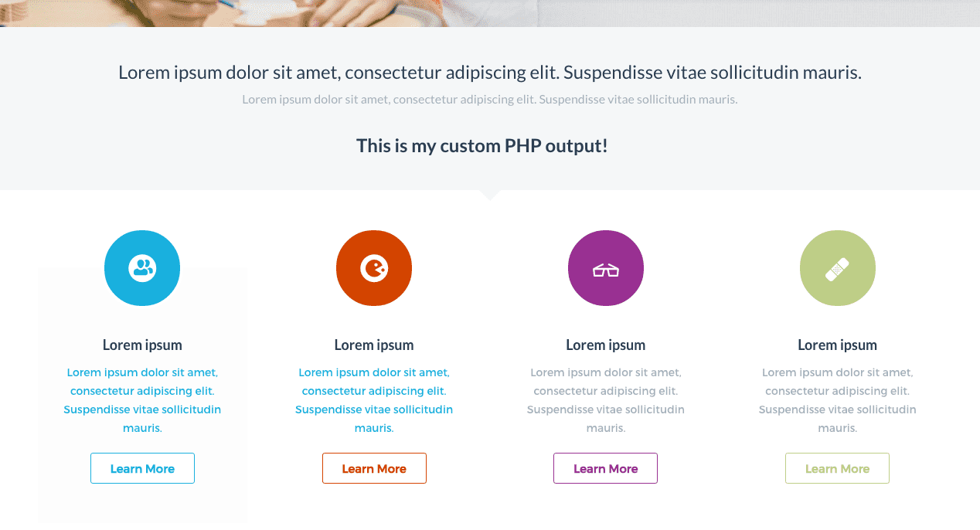Click the purple glasses circle icon
The image size is (980, 530).
[606, 268]
